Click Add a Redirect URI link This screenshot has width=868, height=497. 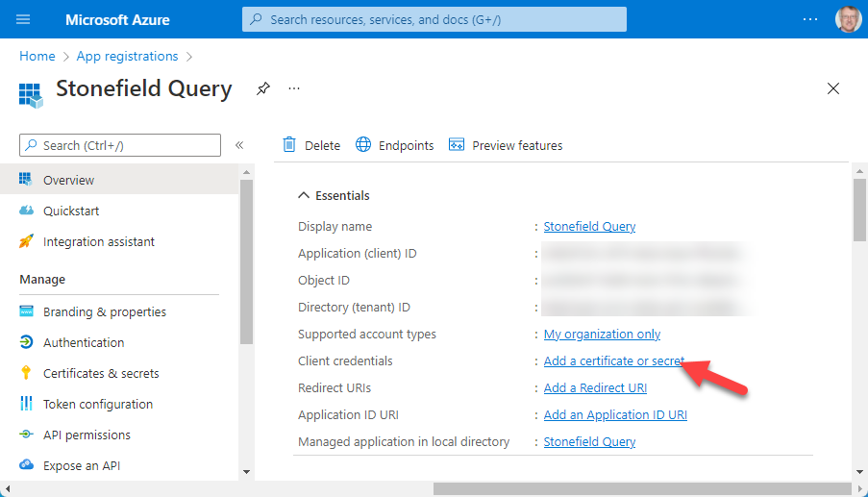(595, 388)
